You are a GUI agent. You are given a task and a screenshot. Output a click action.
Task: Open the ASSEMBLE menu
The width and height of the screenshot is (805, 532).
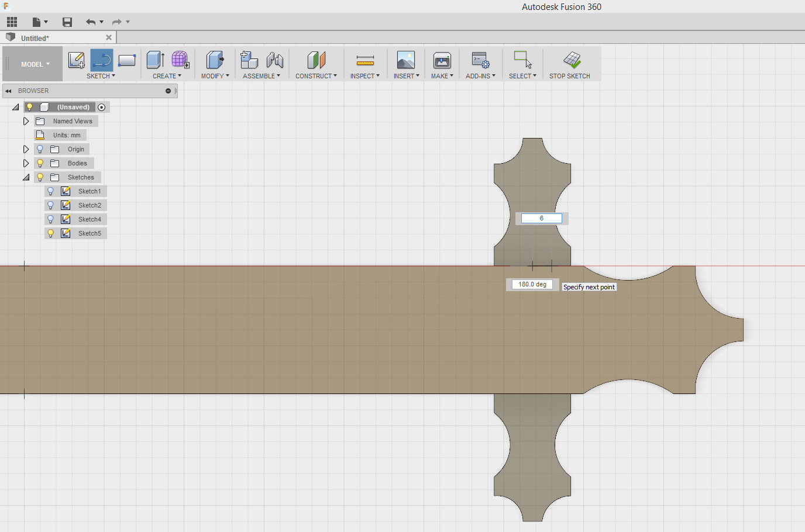262,76
